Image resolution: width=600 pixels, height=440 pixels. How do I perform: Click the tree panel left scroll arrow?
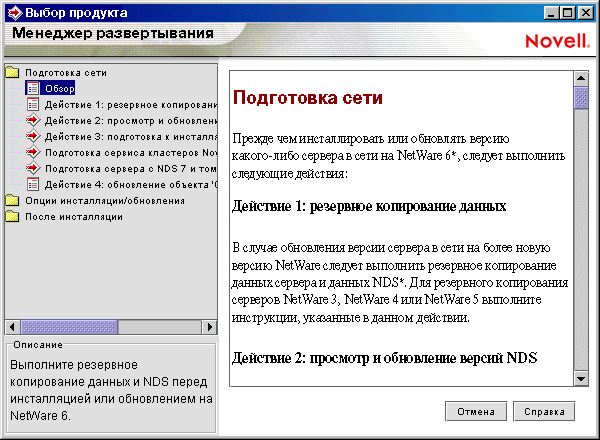click(x=12, y=327)
